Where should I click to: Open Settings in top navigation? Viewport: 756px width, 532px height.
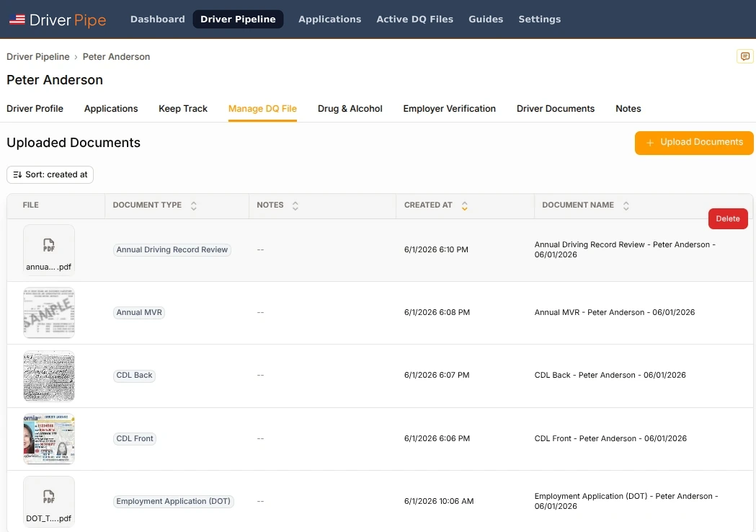point(540,19)
